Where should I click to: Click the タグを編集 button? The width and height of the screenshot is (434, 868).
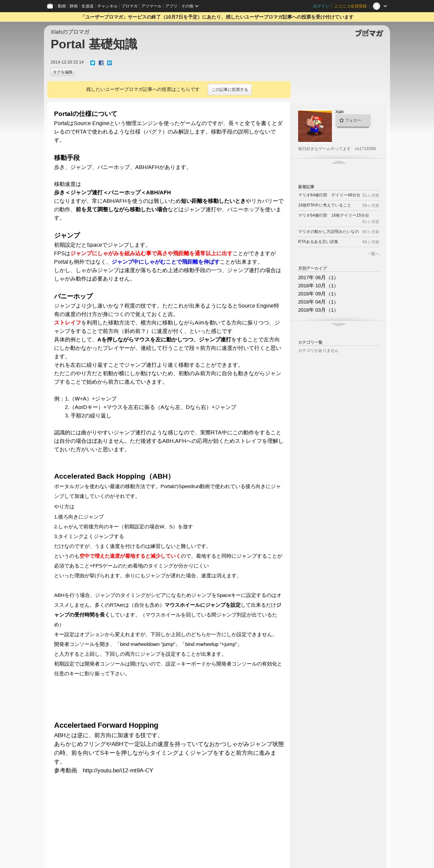(63, 72)
